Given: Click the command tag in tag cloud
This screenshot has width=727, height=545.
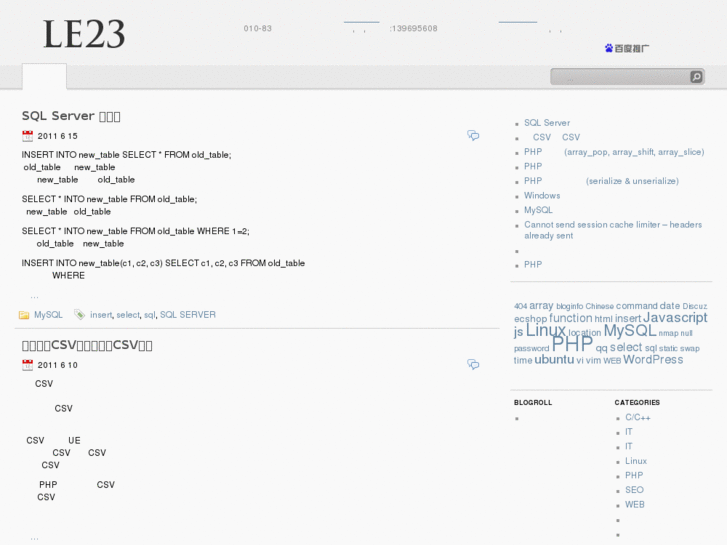Looking at the screenshot, I should 637,306.
